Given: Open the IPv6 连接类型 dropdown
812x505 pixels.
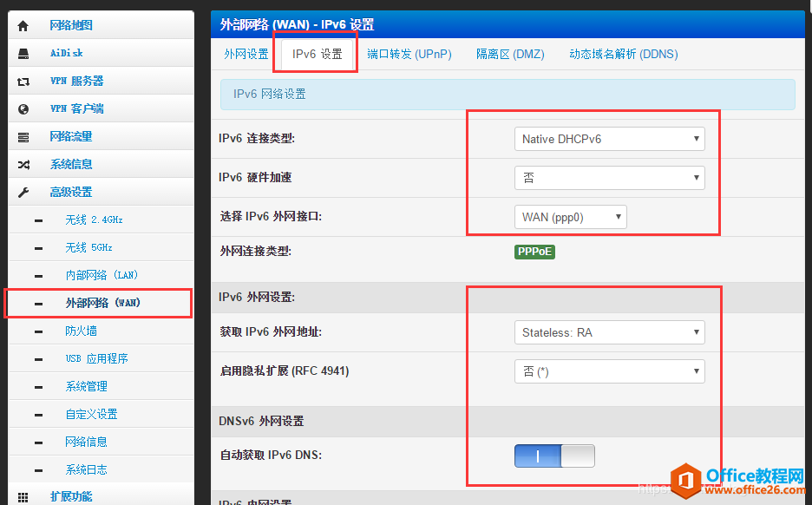Looking at the screenshot, I should pos(609,139).
